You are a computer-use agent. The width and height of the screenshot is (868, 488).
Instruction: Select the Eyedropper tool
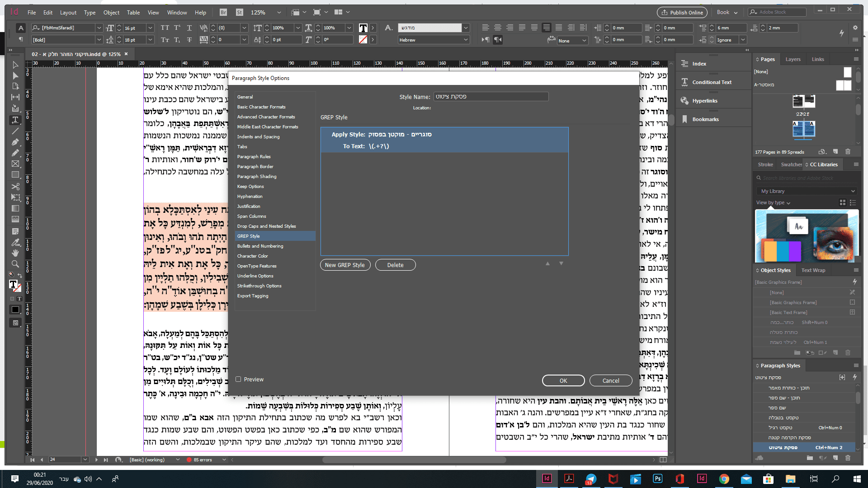point(15,242)
